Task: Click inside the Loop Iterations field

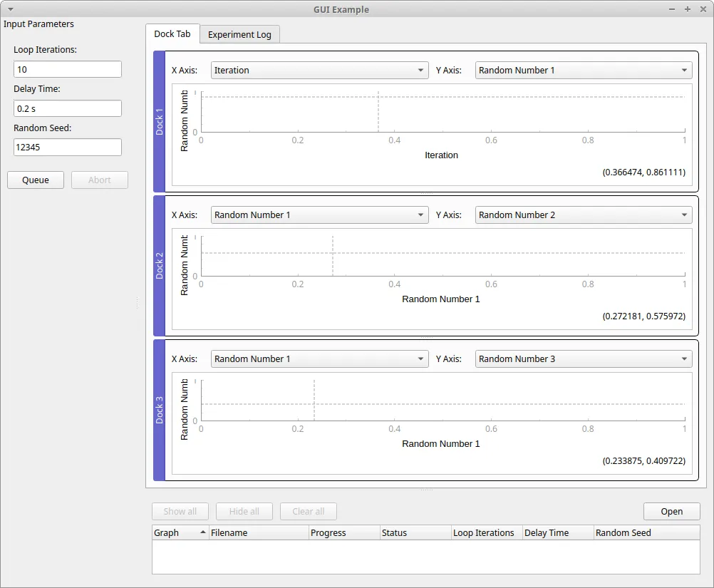Action: [67, 69]
